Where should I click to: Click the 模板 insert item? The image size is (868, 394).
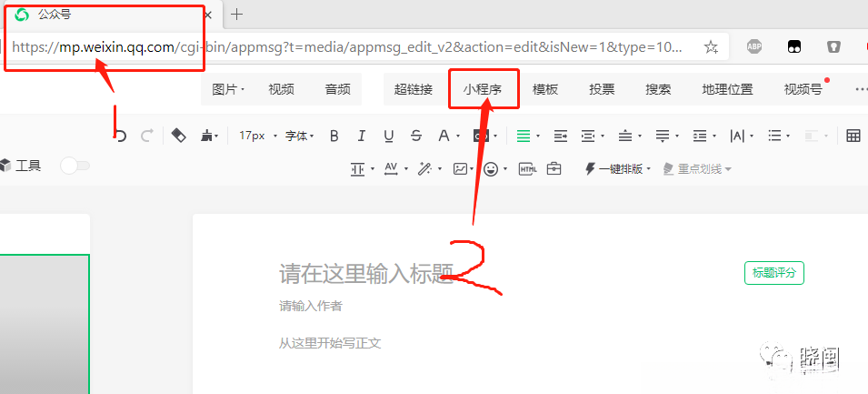(545, 89)
